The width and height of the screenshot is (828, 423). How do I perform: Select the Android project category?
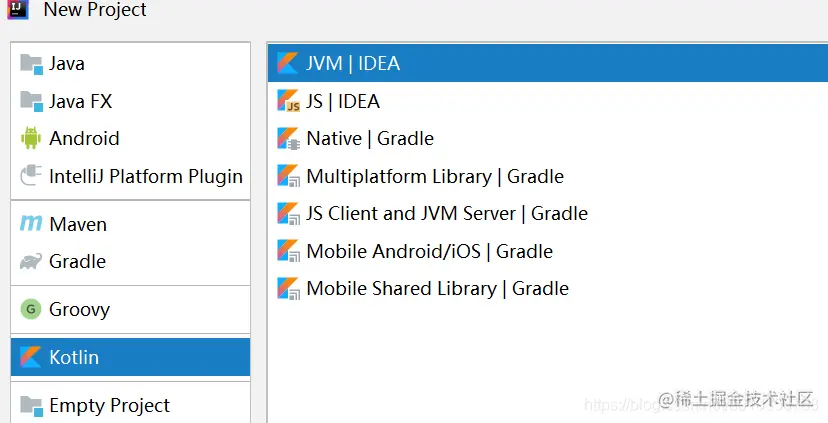[x=84, y=139]
